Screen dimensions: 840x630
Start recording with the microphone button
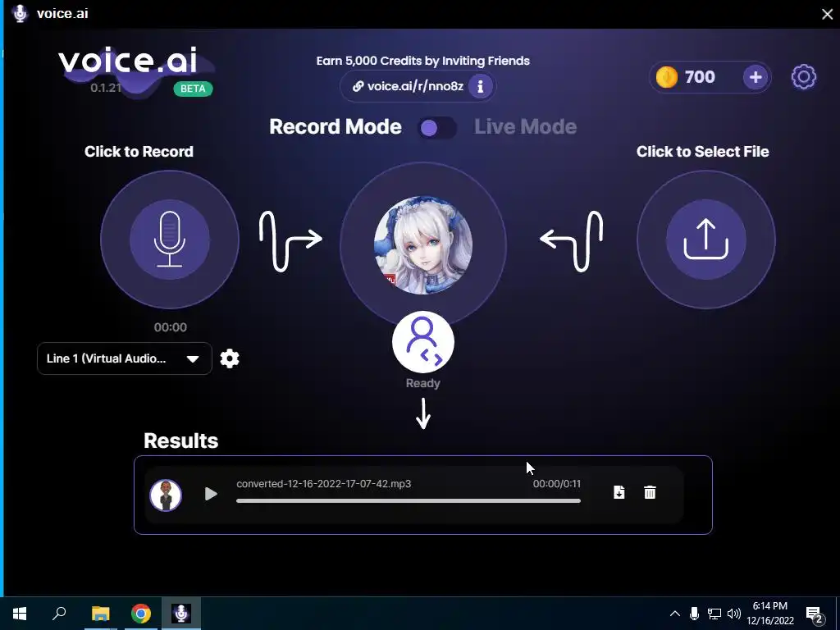click(x=170, y=239)
